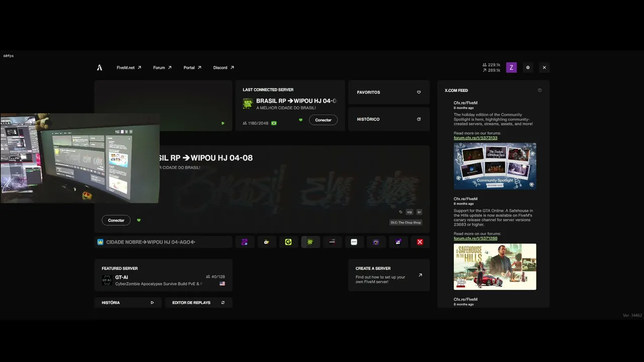Click the DLC: The Chop Shop label
Image resolution: width=644 pixels, height=362 pixels.
coord(406,222)
